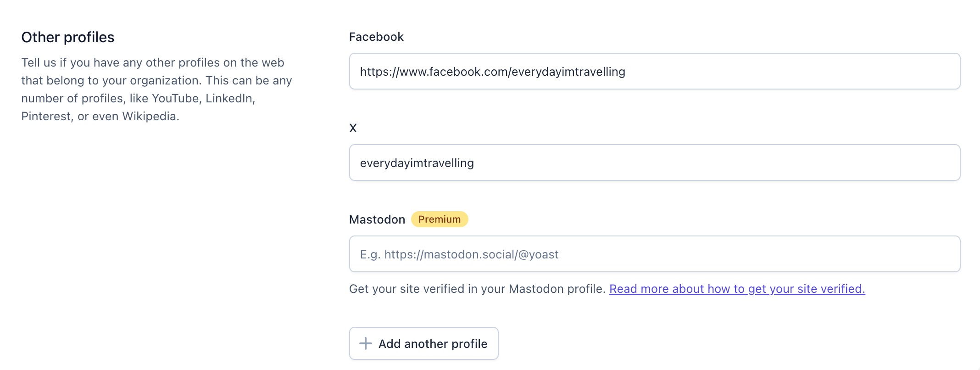Click the X field label

tap(353, 128)
